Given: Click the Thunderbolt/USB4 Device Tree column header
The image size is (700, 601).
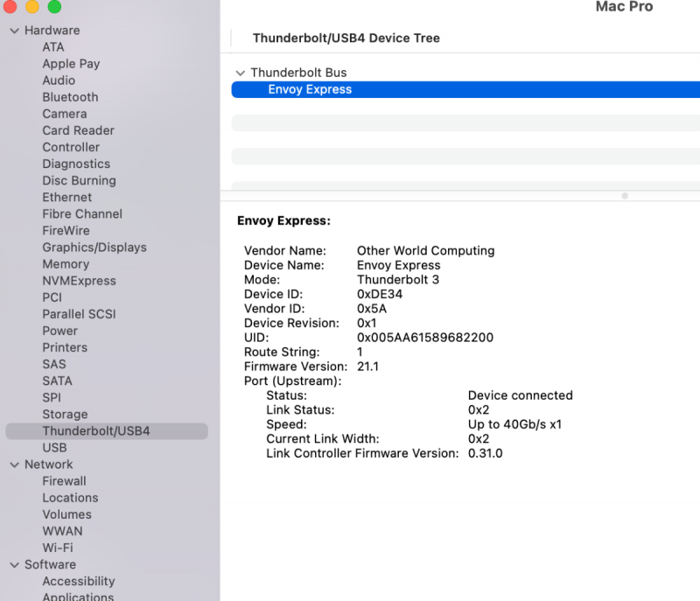Looking at the screenshot, I should pyautogui.click(x=346, y=38).
